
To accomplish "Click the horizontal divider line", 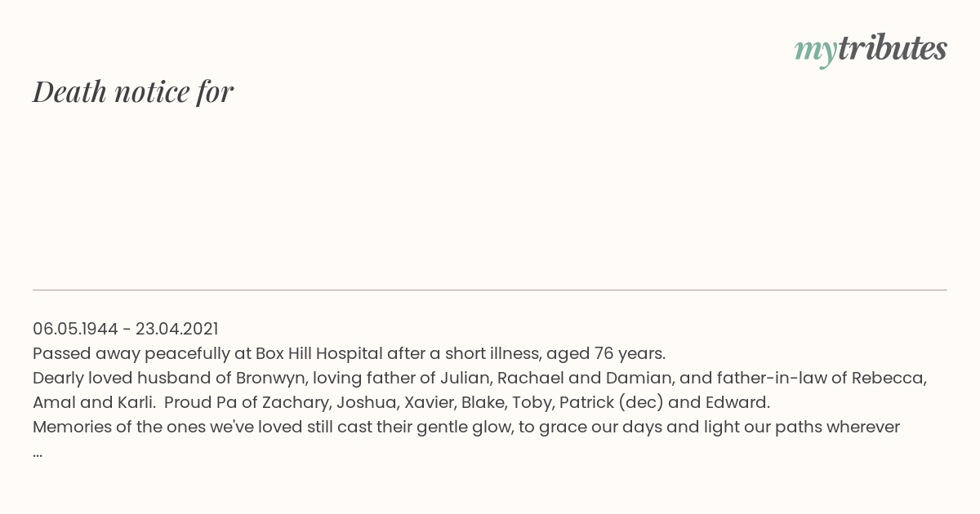I will point(490,290).
